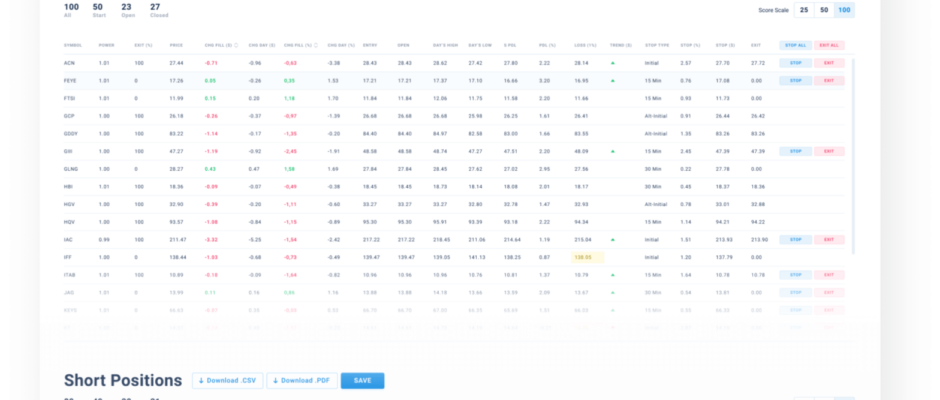The image size is (940, 400).
Task: Click Alt-Initial stop type in GCP row
Action: (x=656, y=116)
